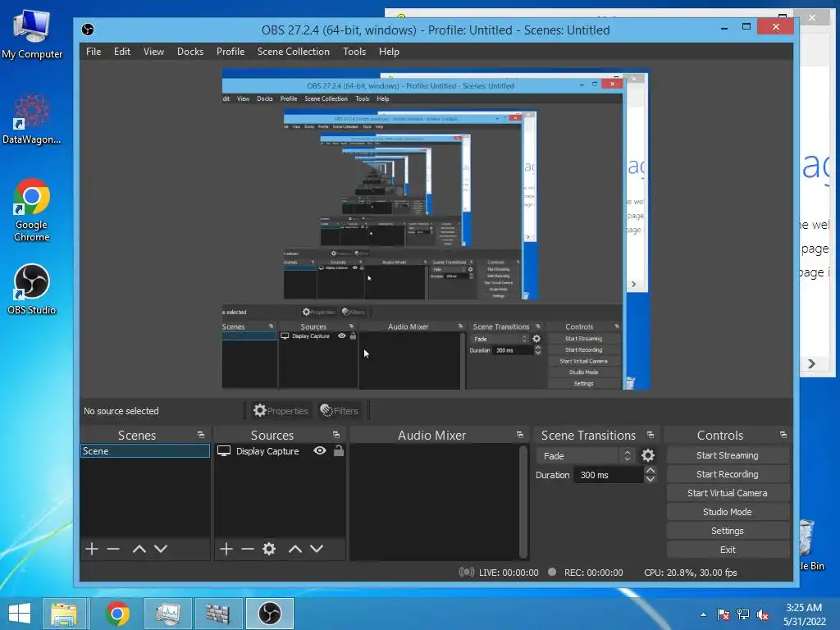Click OBS Studio taskbar button
This screenshot has width=840, height=630.
click(269, 614)
